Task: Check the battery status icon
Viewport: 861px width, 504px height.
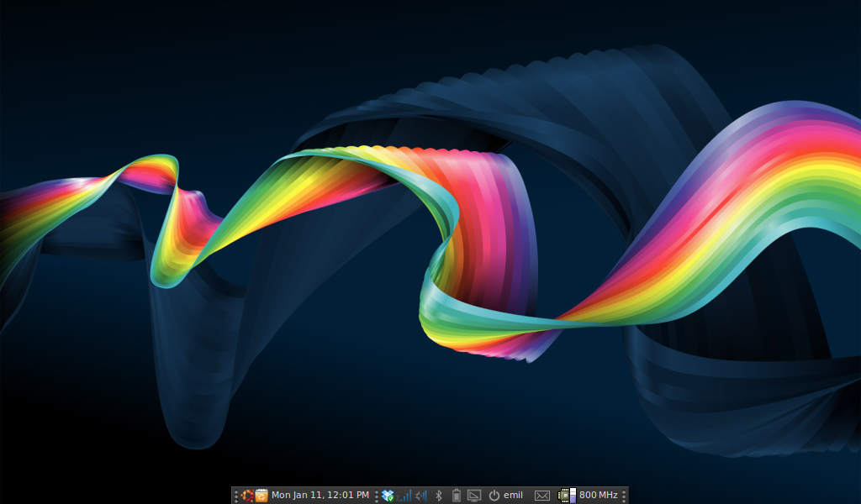Action: [456, 496]
